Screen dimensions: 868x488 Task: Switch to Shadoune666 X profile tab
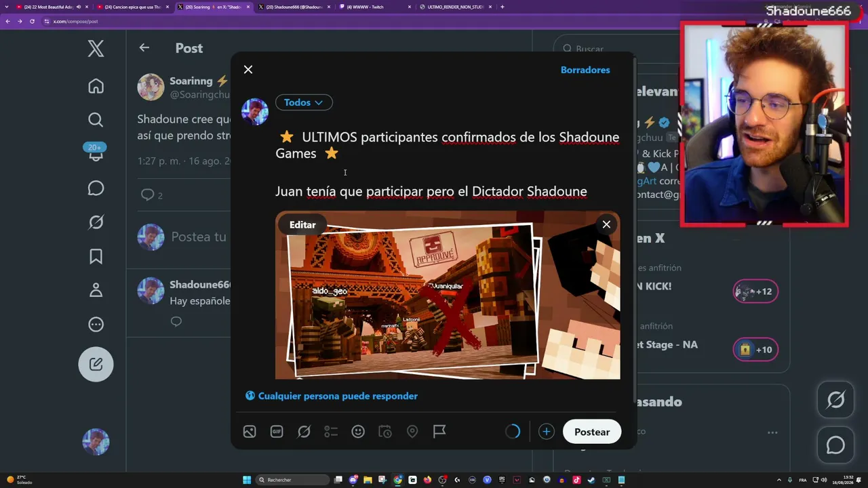pos(295,7)
